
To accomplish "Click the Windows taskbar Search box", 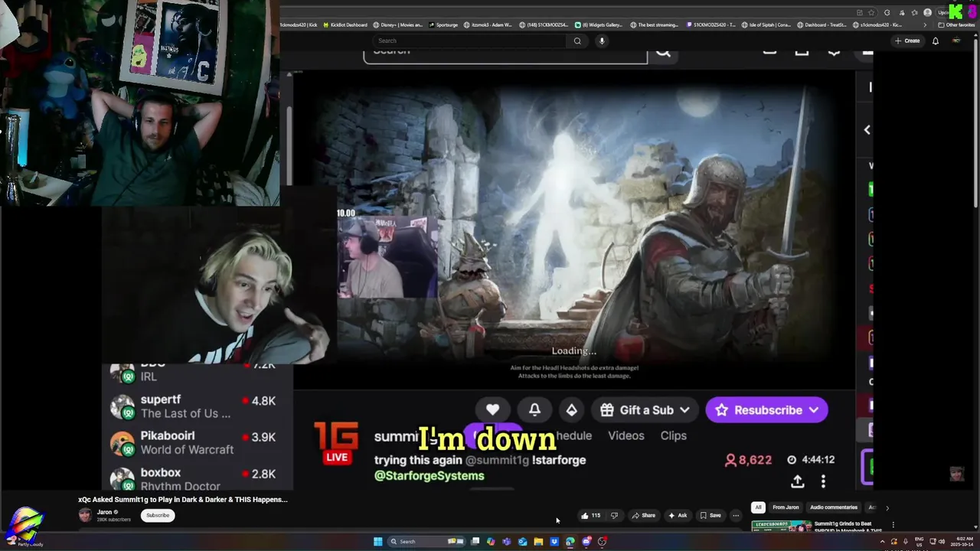I will (425, 541).
